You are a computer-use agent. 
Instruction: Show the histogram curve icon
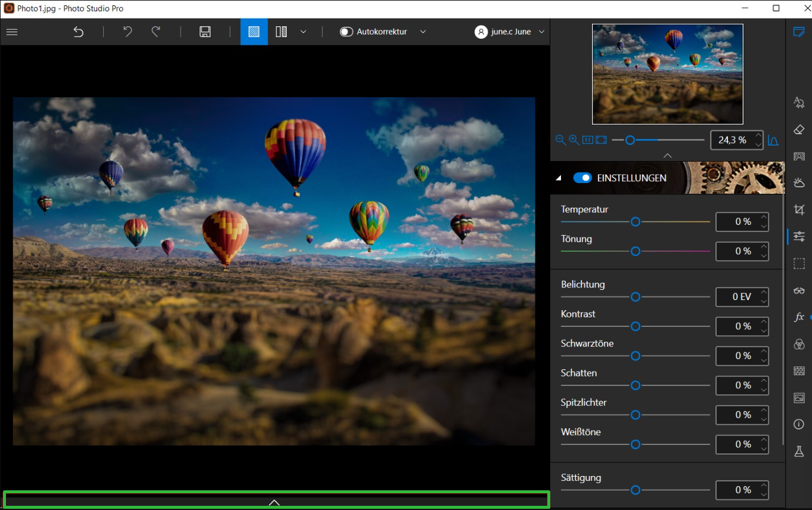click(773, 140)
